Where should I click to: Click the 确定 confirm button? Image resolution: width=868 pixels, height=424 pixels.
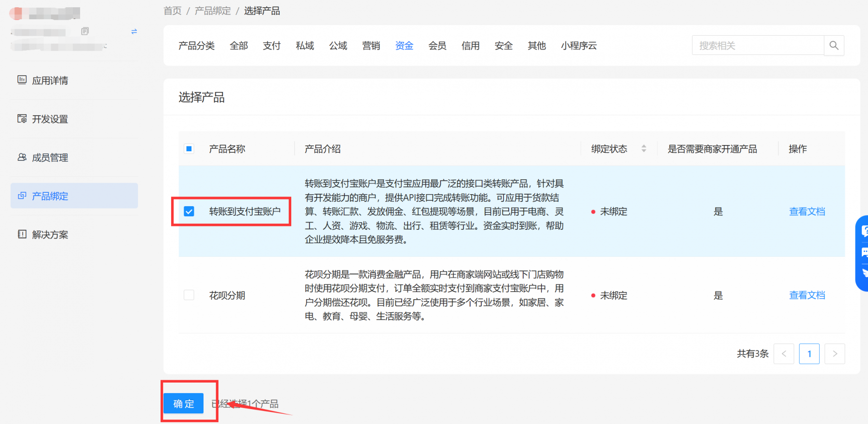184,403
